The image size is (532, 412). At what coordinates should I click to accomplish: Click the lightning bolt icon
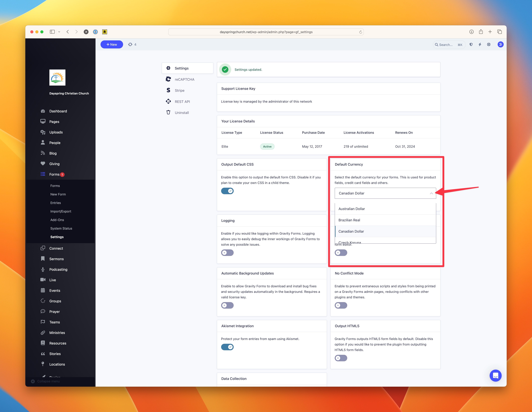click(480, 44)
